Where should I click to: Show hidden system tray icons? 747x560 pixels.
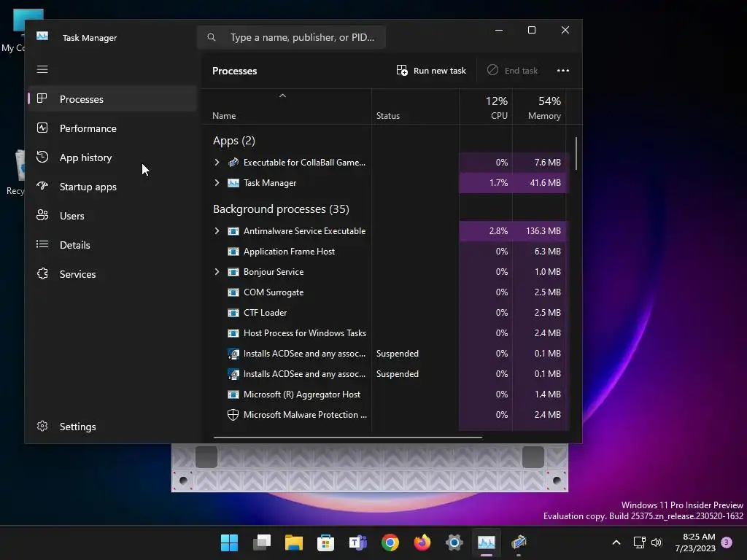616,542
